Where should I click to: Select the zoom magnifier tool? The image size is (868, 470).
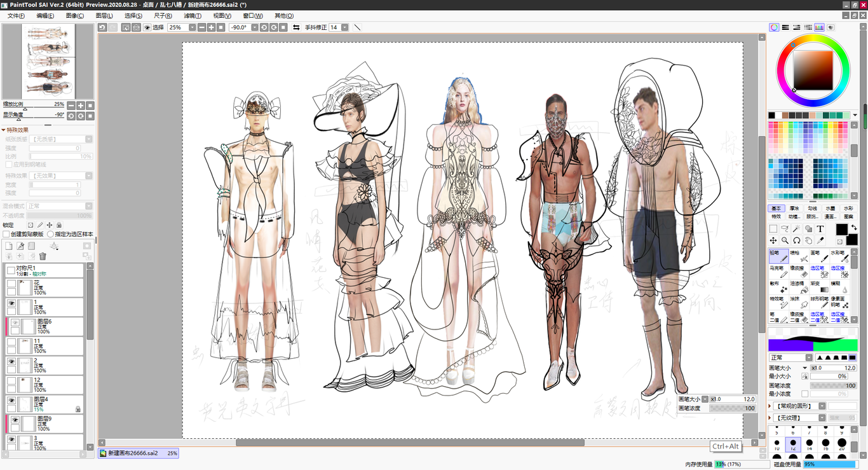(785, 241)
